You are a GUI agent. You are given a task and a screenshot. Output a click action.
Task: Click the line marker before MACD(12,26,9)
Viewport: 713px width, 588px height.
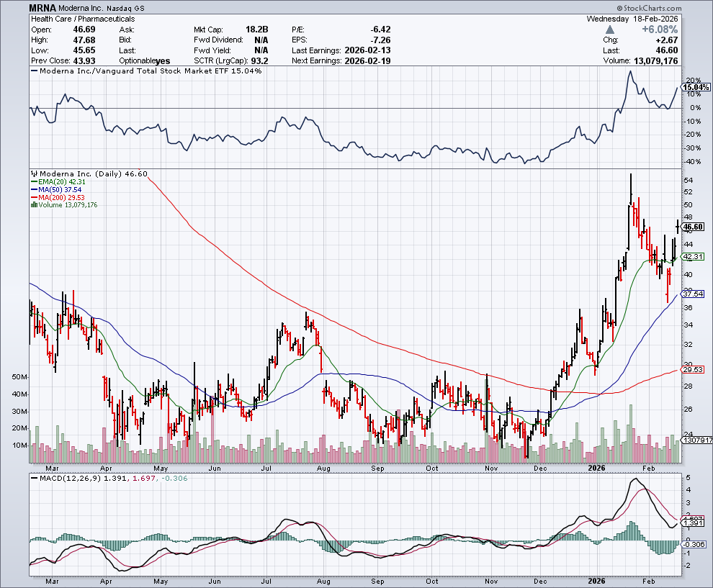pyautogui.click(x=33, y=478)
